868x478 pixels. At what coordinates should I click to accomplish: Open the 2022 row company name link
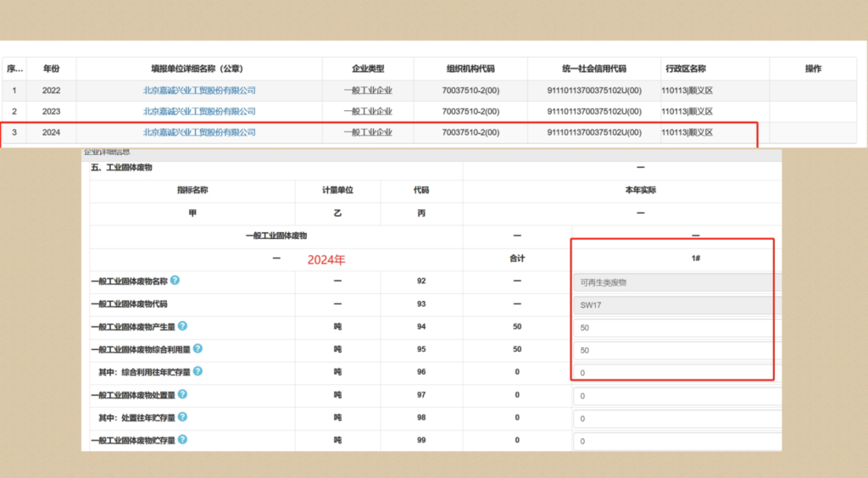[199, 90]
